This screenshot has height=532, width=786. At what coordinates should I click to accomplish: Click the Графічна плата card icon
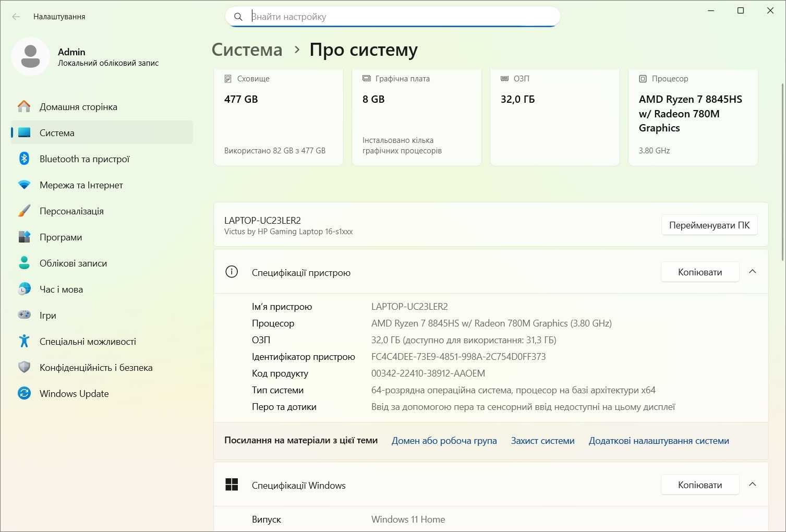(x=366, y=79)
